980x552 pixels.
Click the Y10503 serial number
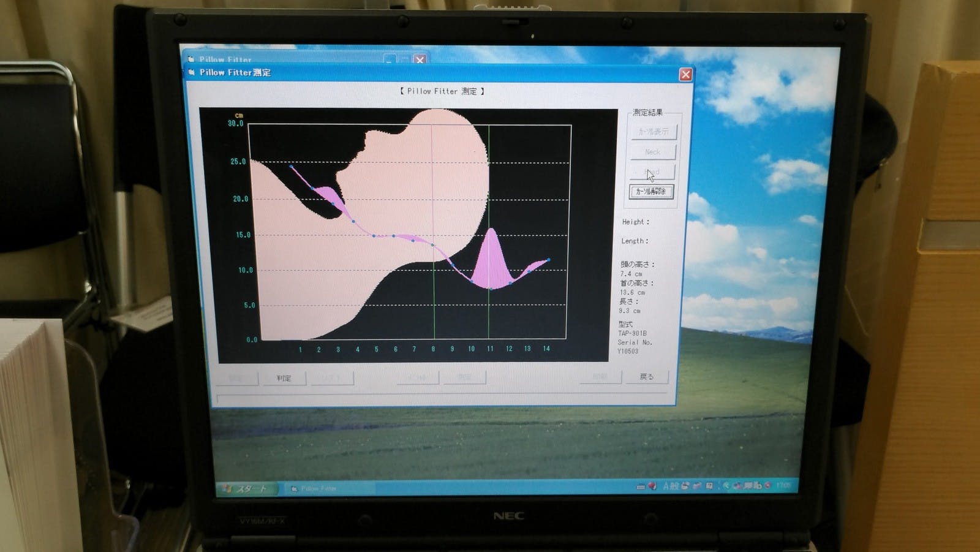click(628, 352)
